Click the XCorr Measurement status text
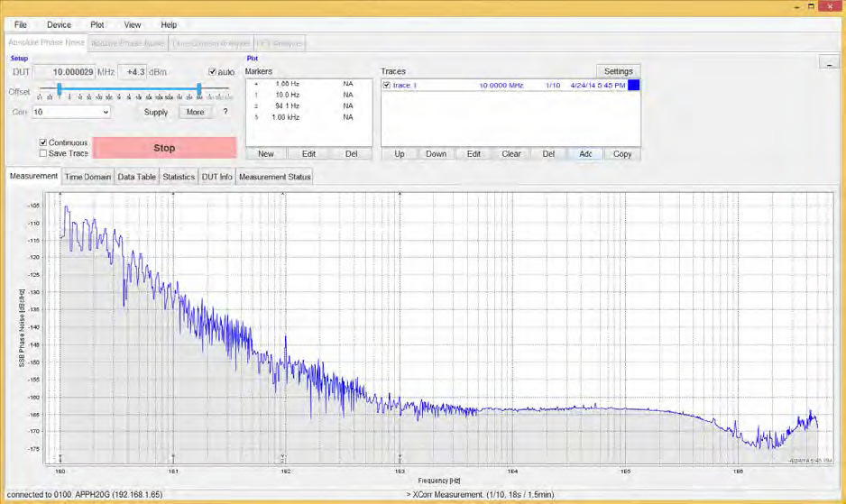Screen dimensions: 846x504 click(480, 494)
